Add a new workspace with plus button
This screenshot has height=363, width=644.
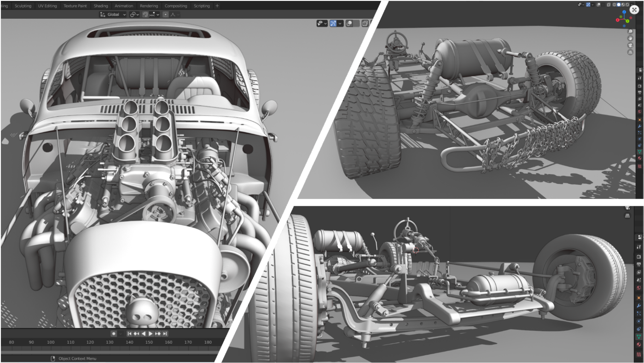click(217, 6)
